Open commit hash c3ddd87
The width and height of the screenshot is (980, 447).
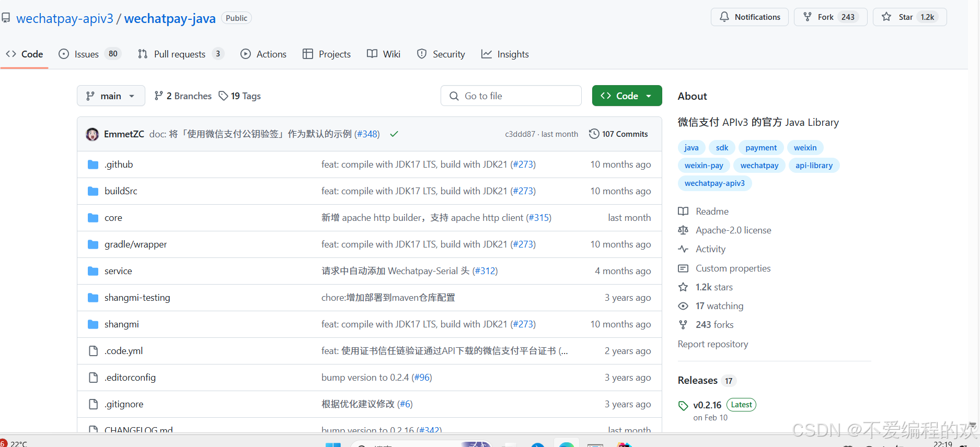(x=520, y=134)
